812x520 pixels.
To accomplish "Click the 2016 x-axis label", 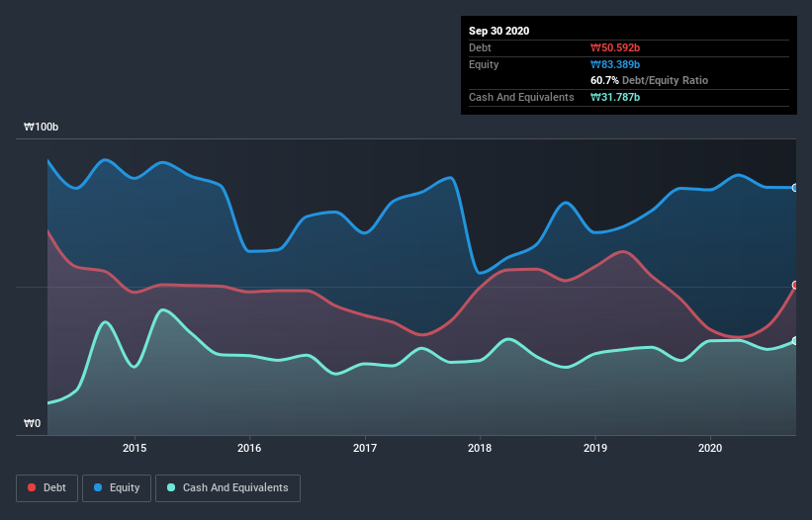I will tap(249, 448).
